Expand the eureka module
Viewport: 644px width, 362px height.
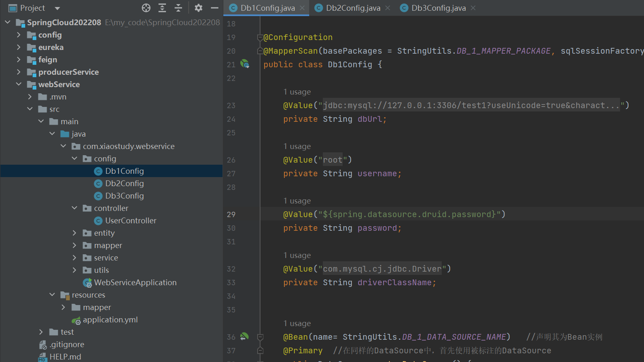[x=19, y=47]
